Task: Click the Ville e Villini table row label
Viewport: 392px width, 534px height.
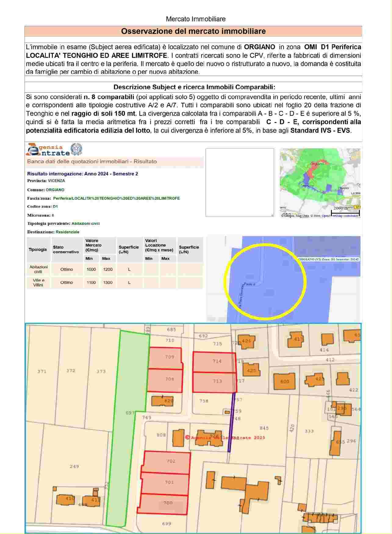Action: (38, 282)
